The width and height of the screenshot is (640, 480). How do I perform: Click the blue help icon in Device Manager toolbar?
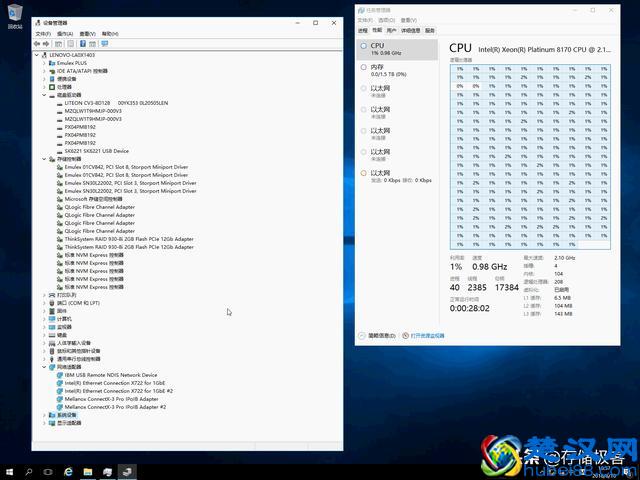click(x=82, y=44)
